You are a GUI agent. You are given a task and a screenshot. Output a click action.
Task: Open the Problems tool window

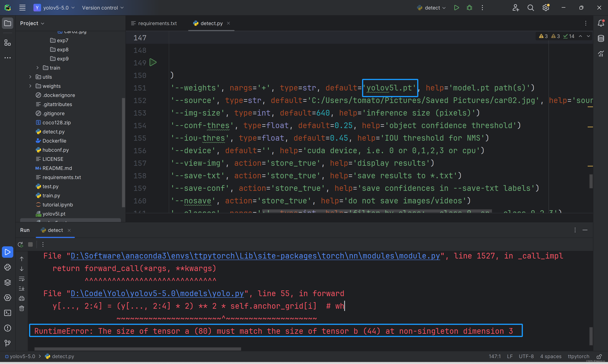[8, 328]
